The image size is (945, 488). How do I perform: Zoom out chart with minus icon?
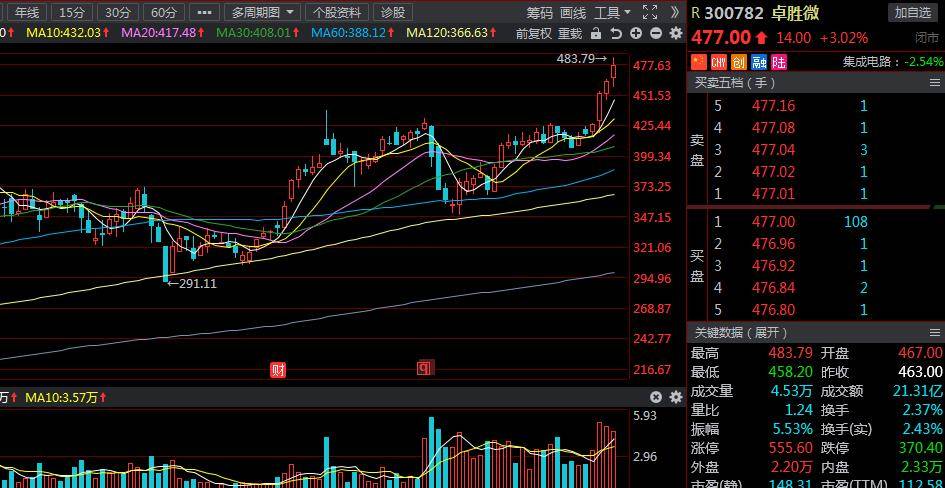pyautogui.click(x=656, y=33)
